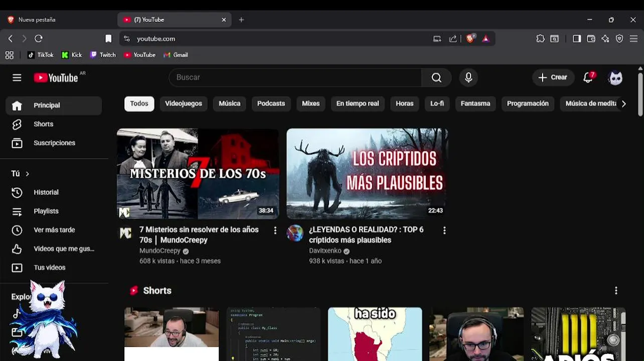Click the Buscar search field

(x=295, y=78)
